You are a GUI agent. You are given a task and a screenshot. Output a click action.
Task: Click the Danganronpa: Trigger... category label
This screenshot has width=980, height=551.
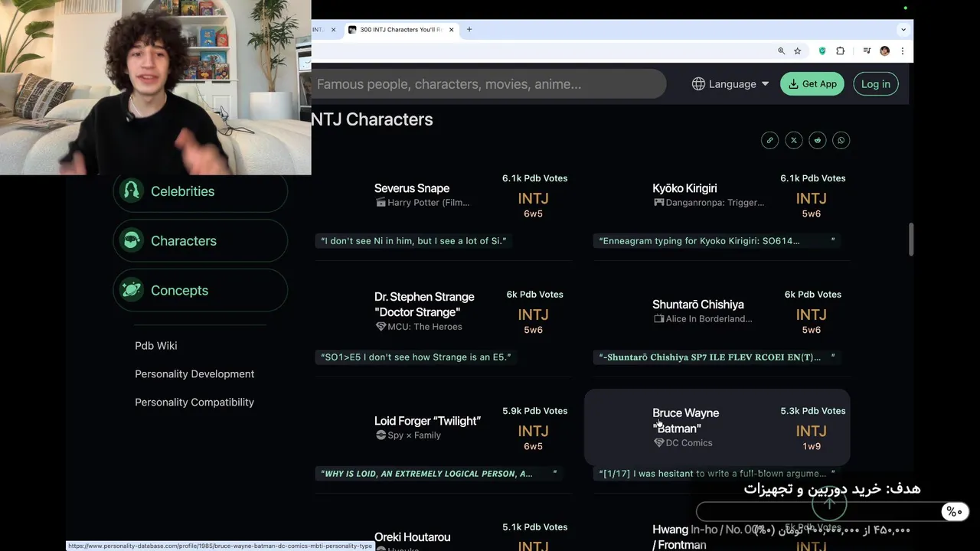coord(709,203)
